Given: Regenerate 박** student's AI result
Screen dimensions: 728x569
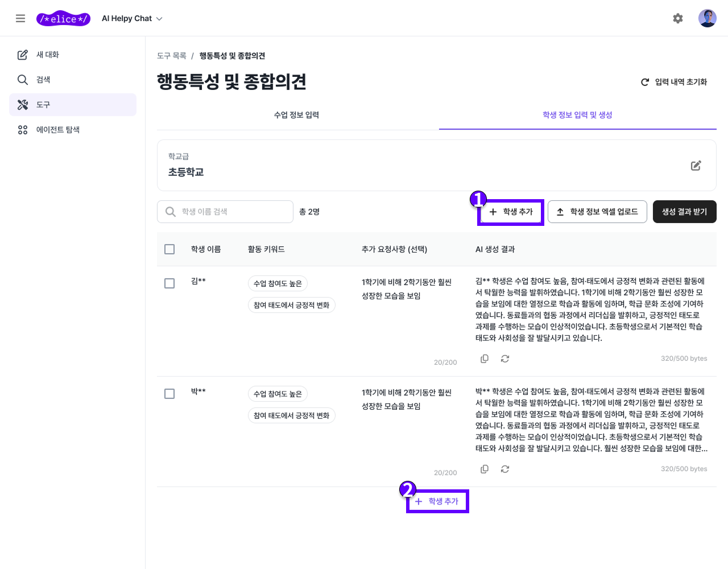Looking at the screenshot, I should click(x=505, y=469).
